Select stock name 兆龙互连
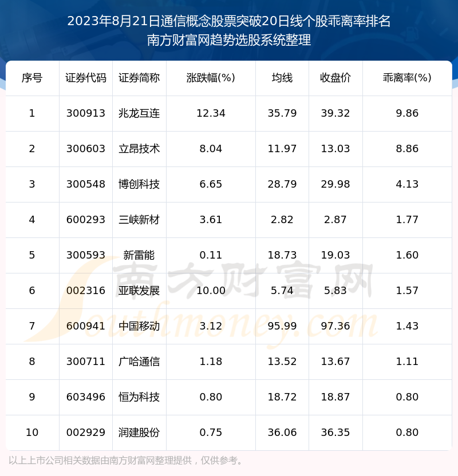The width and height of the screenshot is (458, 476). pyautogui.click(x=139, y=113)
